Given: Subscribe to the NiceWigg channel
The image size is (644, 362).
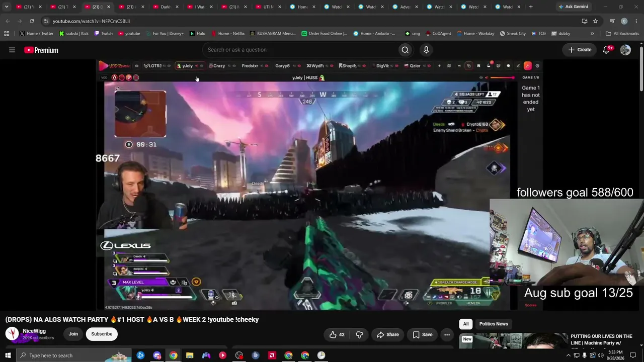Looking at the screenshot, I should [x=102, y=334].
